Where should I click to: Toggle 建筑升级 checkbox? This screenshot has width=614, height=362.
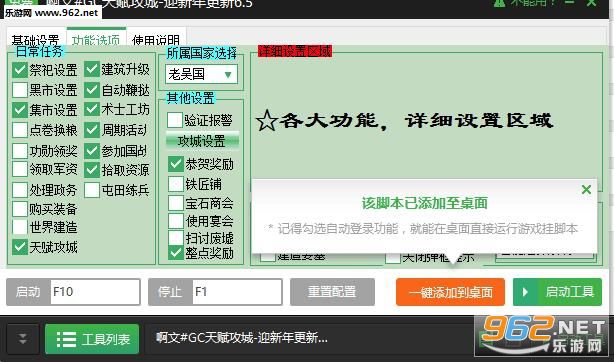point(92,69)
